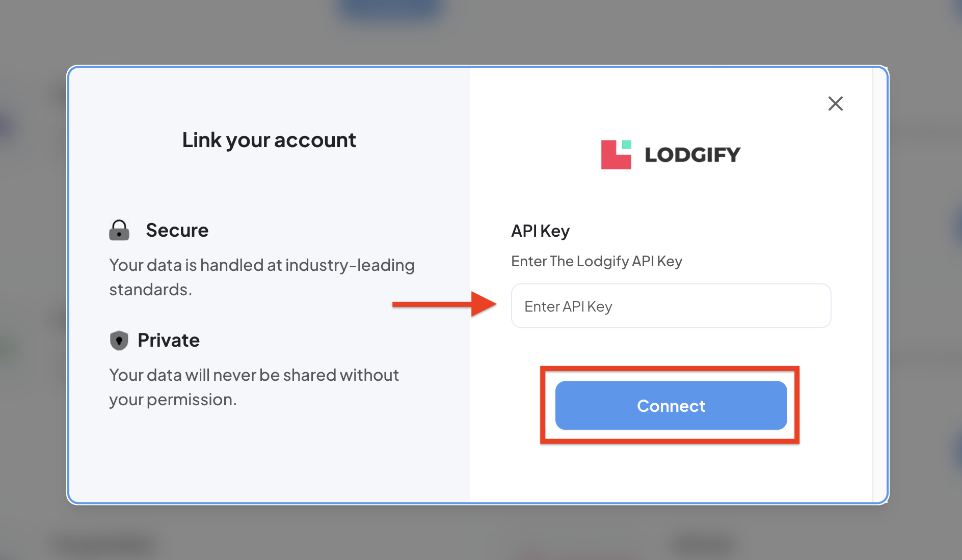Click the LODGIFY wordmark text
This screenshot has height=560, width=962.
click(x=692, y=155)
